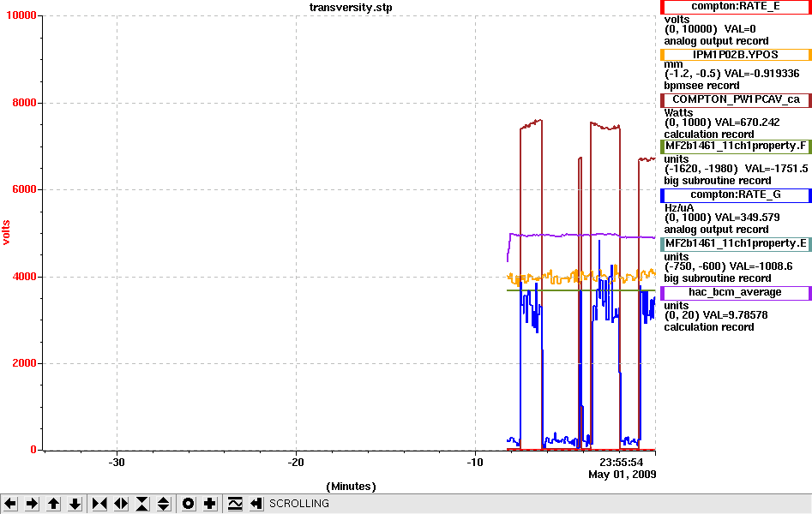This screenshot has height=514, width=812.
Task: Click the horizontal zoom-in (inward triangles) icon
Action: click(99, 504)
